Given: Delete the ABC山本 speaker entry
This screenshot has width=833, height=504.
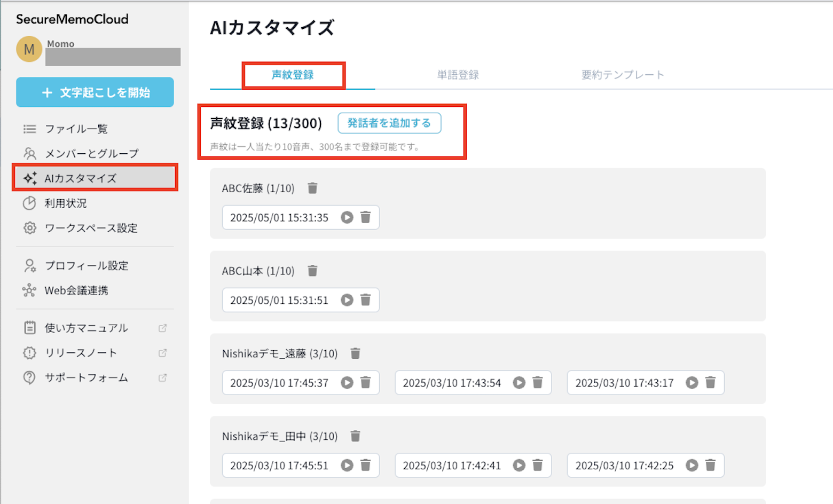Looking at the screenshot, I should [x=312, y=271].
